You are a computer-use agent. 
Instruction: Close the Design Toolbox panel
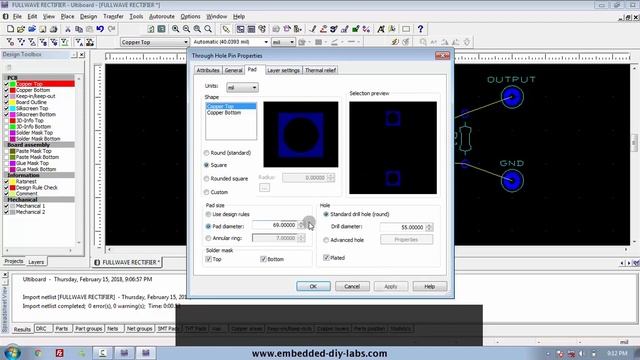[x=82, y=55]
